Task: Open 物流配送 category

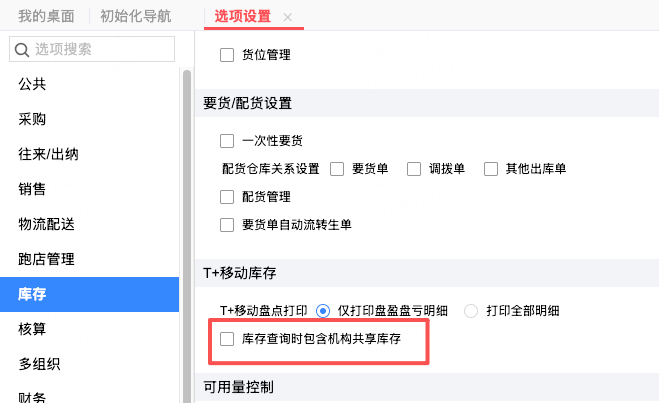Action: (x=46, y=224)
